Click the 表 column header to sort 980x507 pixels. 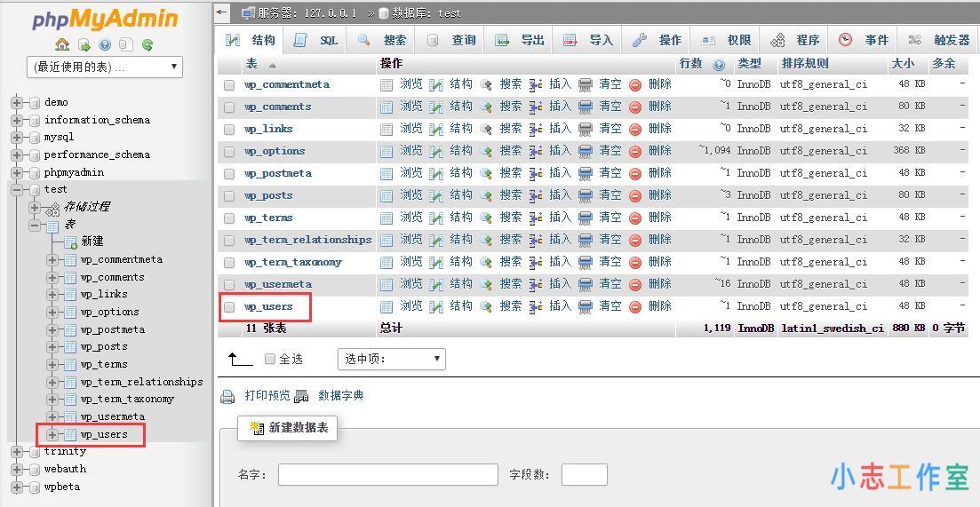[x=251, y=64]
